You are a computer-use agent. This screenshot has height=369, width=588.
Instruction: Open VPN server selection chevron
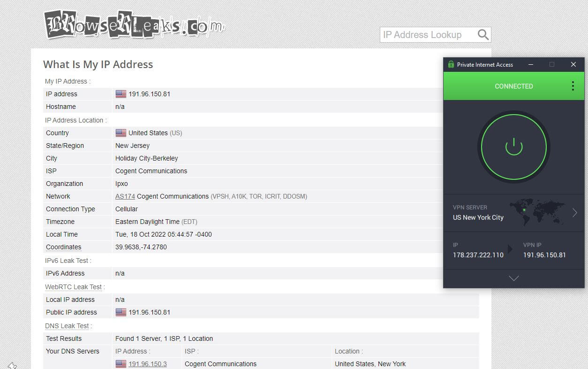(574, 213)
